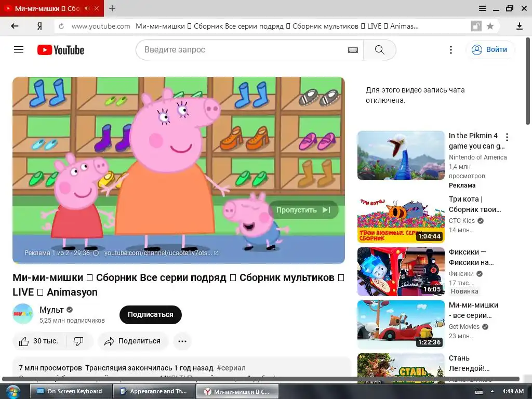The width and height of the screenshot is (532, 399).
Task: Bookmark page with star icon
Action: 490,26
